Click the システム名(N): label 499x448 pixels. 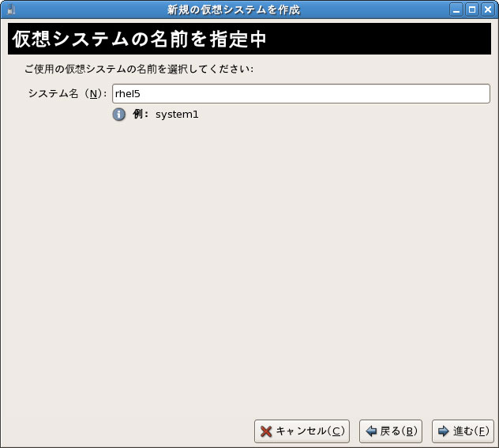point(66,94)
